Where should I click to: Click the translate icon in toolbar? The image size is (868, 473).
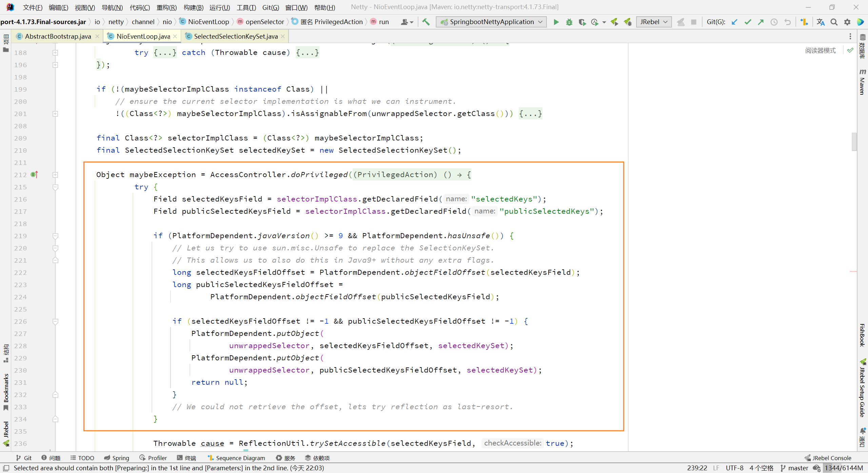click(821, 22)
